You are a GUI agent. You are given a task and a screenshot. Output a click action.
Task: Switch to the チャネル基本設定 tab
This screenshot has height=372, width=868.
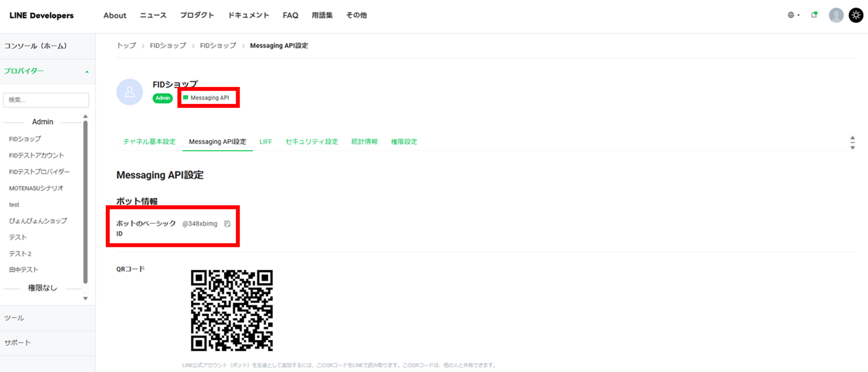tap(149, 142)
